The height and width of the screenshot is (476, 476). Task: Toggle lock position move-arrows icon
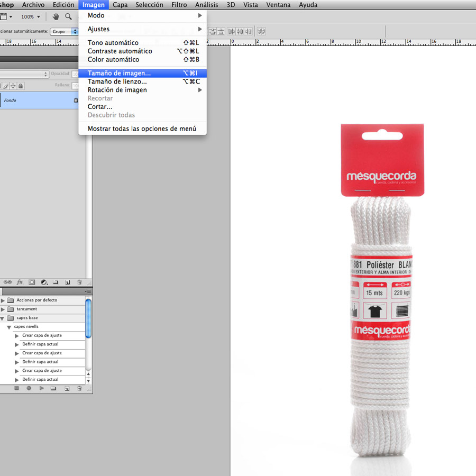click(x=13, y=86)
